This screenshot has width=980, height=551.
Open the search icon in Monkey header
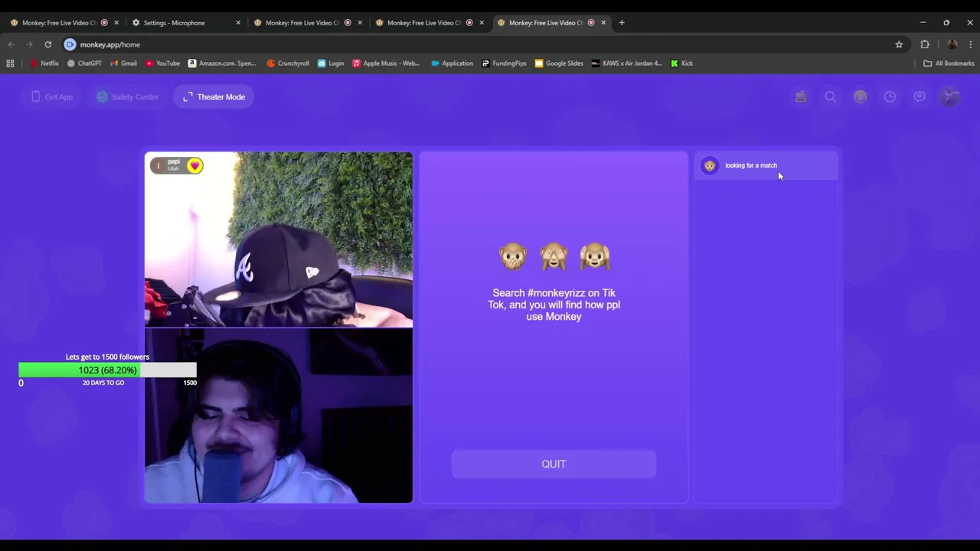(830, 97)
